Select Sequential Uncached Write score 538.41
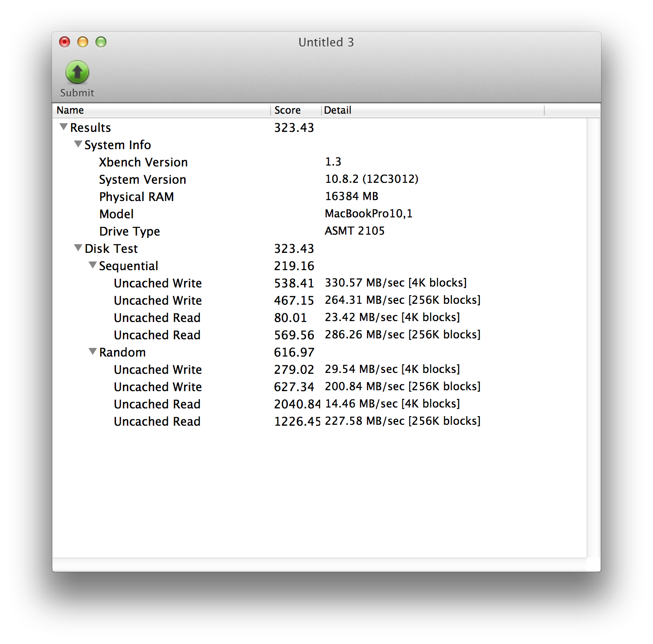This screenshot has height=644, width=653. (x=294, y=283)
